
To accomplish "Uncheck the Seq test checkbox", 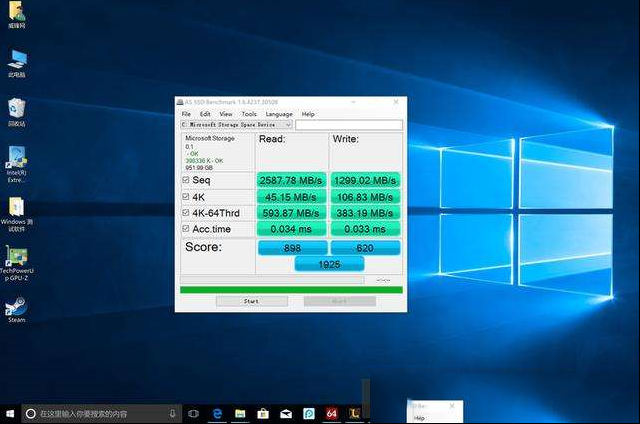I will click(x=186, y=180).
